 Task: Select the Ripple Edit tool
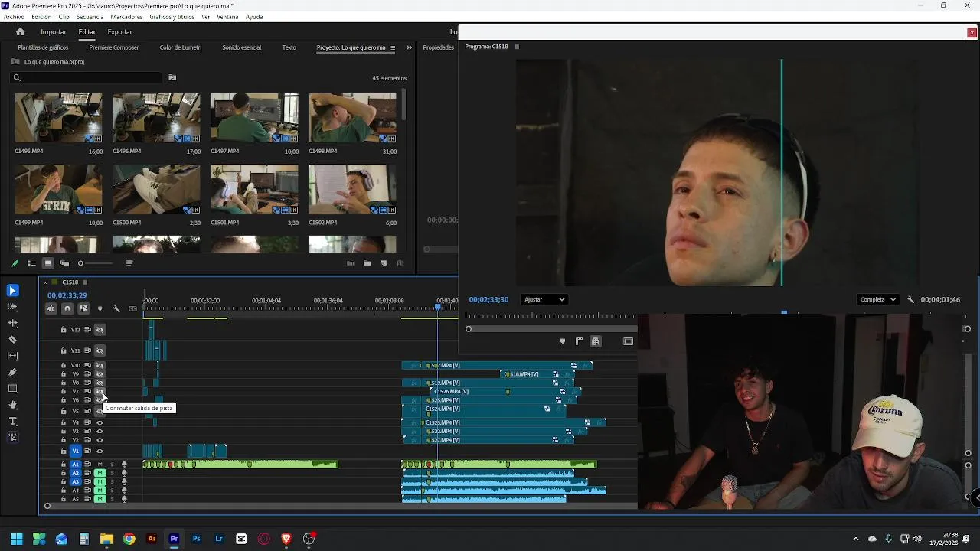tap(12, 323)
